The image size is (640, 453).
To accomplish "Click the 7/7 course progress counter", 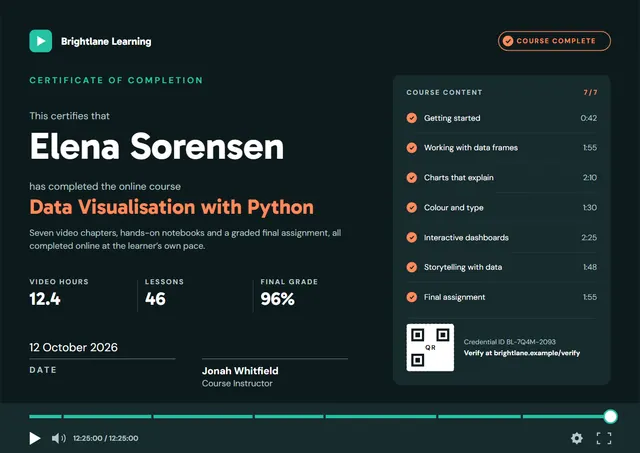I will point(590,93).
